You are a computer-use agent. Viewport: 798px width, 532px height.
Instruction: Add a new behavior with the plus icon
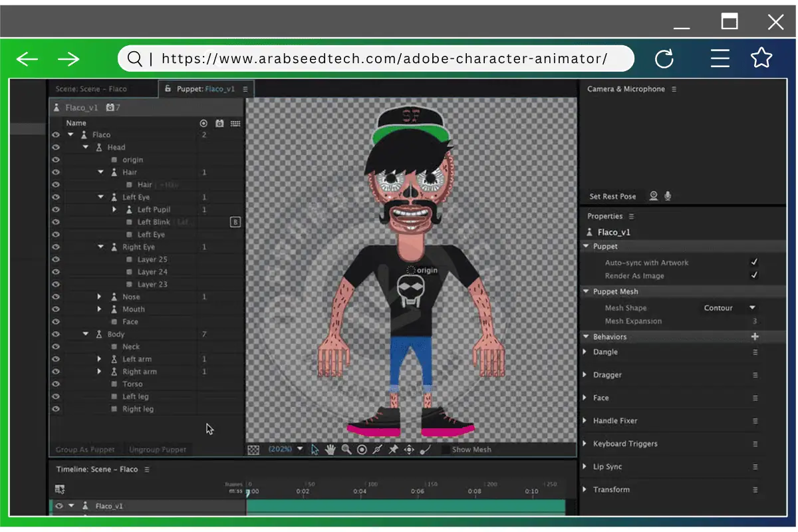click(754, 336)
